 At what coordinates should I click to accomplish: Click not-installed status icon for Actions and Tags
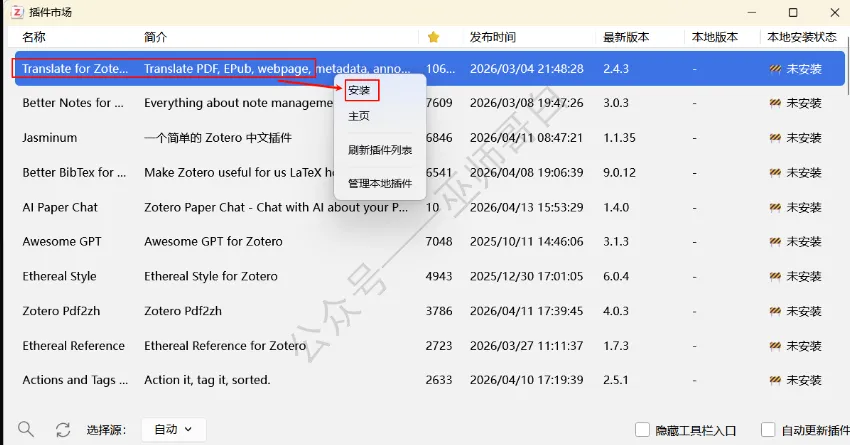tap(775, 380)
